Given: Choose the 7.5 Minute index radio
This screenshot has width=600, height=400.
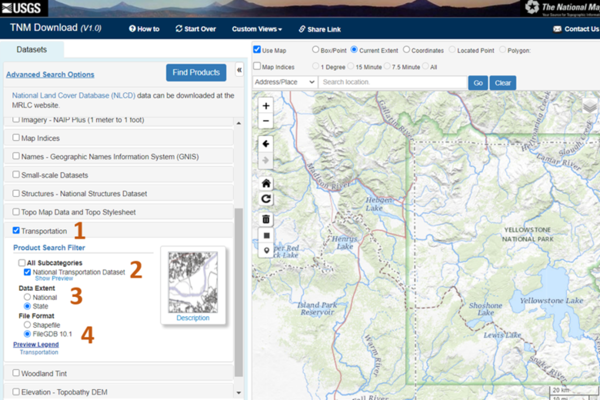Looking at the screenshot, I should (x=387, y=66).
